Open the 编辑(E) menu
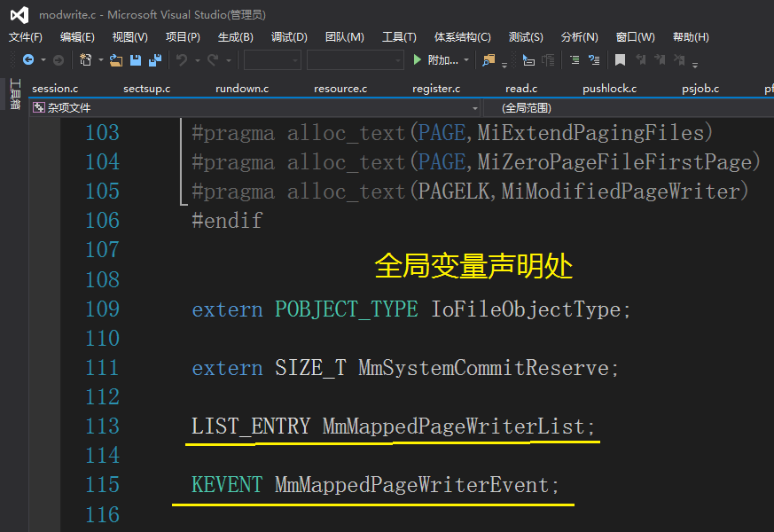The image size is (774, 532). 77,37
